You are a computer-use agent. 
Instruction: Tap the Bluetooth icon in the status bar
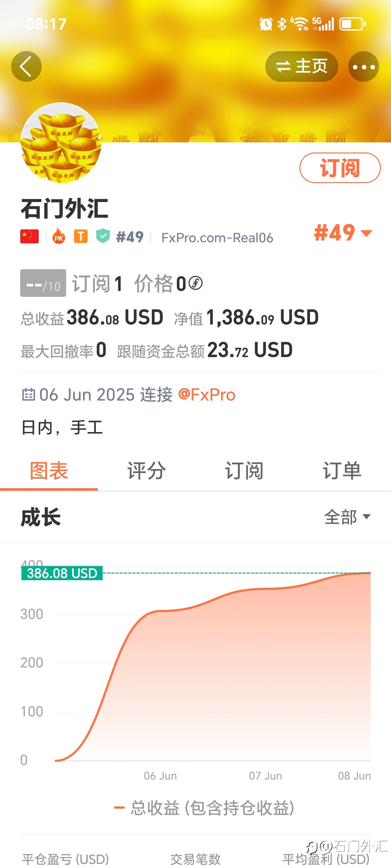282,24
